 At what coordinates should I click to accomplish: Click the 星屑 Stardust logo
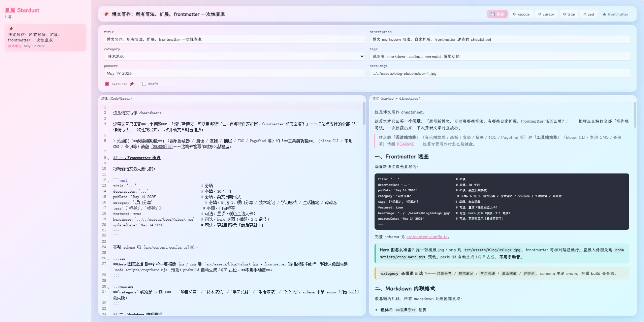pyautogui.click(x=22, y=10)
